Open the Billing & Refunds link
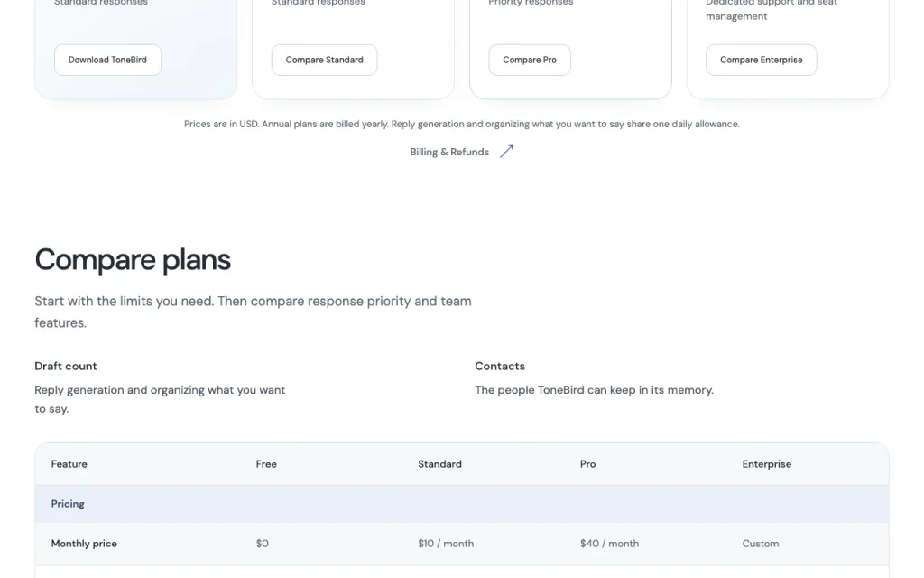This screenshot has width=924, height=578. [x=449, y=152]
